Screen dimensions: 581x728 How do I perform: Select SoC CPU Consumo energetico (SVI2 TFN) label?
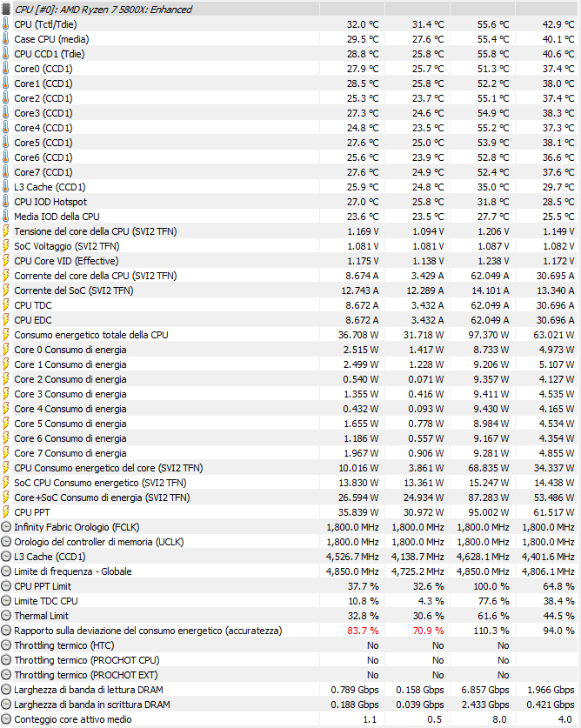pyautogui.click(x=100, y=483)
